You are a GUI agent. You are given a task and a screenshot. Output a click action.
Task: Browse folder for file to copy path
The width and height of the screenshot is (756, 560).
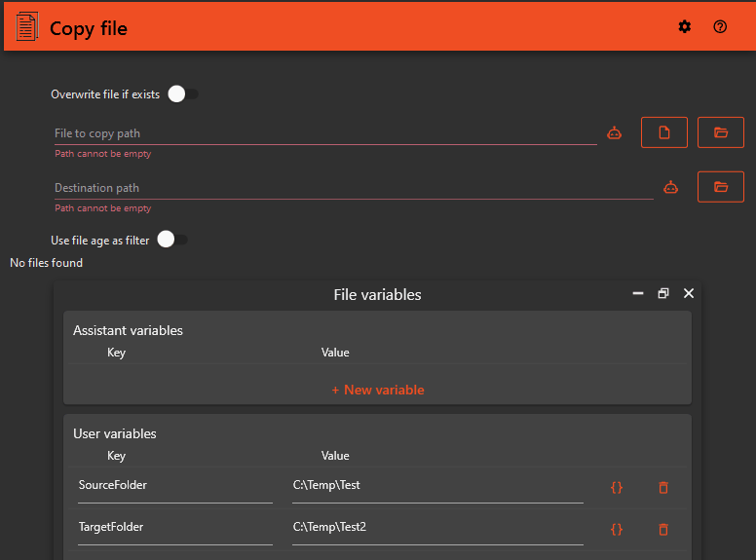pos(721,132)
